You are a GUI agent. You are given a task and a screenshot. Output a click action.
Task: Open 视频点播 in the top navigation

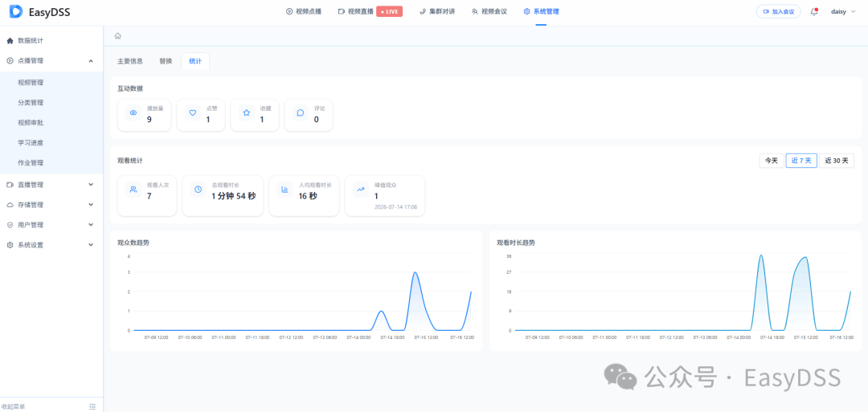[x=303, y=11]
